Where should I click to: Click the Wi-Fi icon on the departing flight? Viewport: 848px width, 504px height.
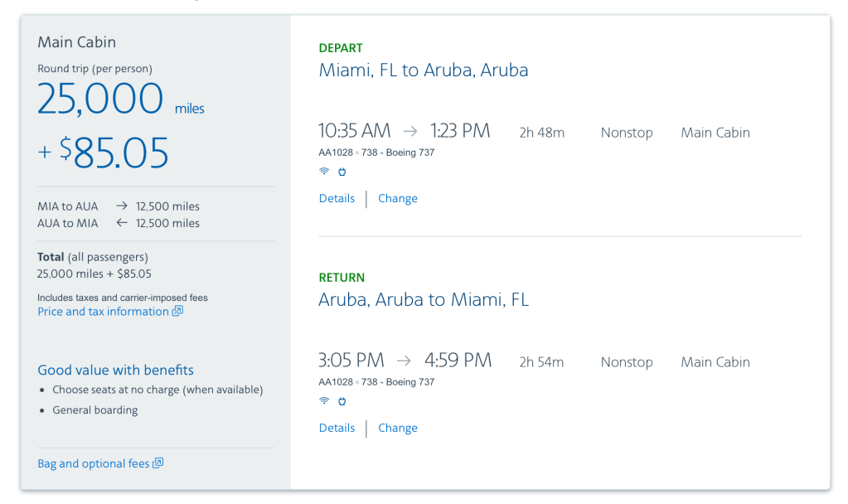324,172
